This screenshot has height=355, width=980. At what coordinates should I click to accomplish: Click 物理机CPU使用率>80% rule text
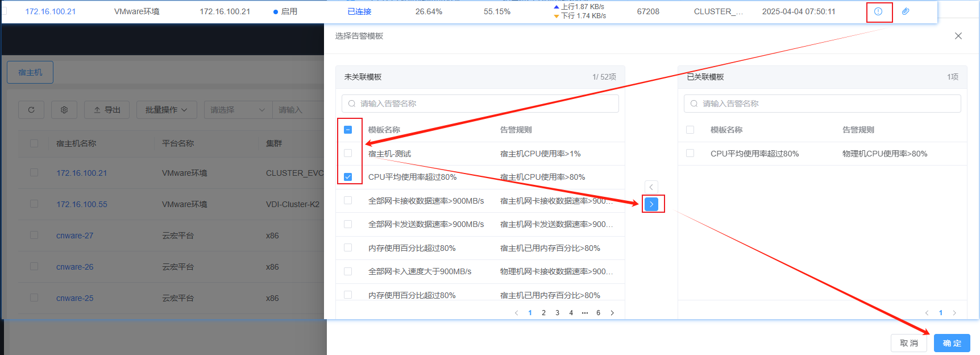point(885,154)
